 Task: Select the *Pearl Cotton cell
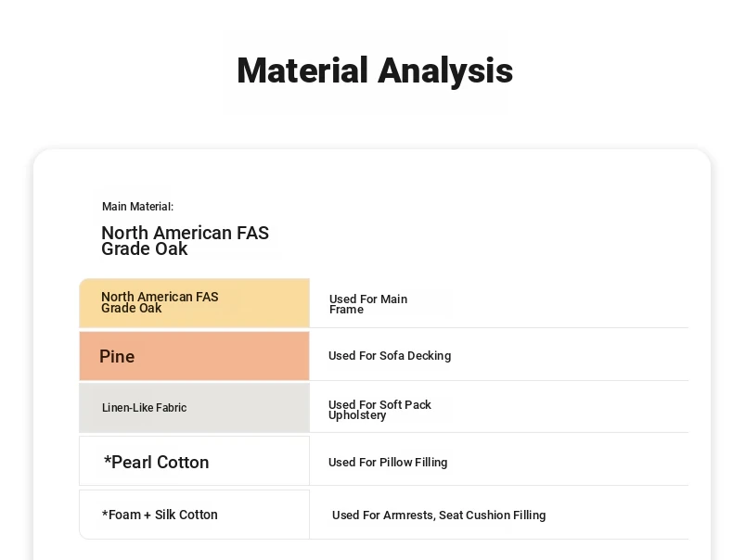[195, 461]
